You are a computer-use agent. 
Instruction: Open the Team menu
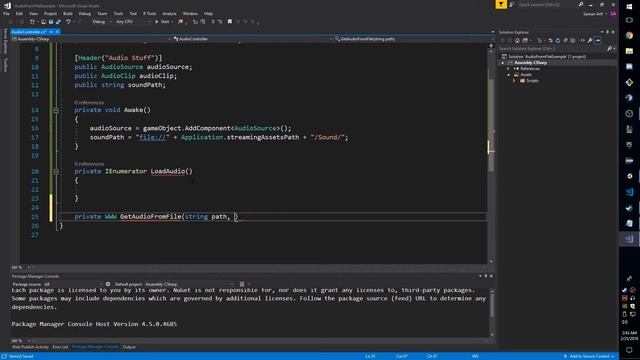(x=102, y=13)
